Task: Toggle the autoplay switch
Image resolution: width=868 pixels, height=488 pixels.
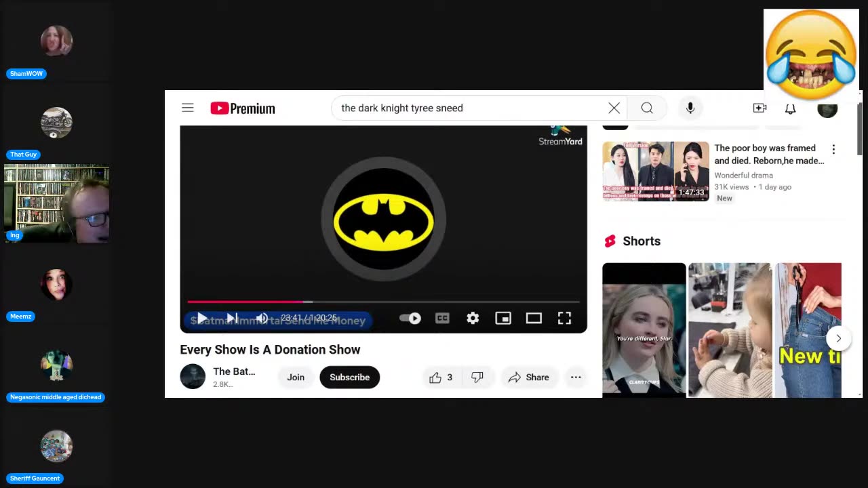Action: [410, 318]
